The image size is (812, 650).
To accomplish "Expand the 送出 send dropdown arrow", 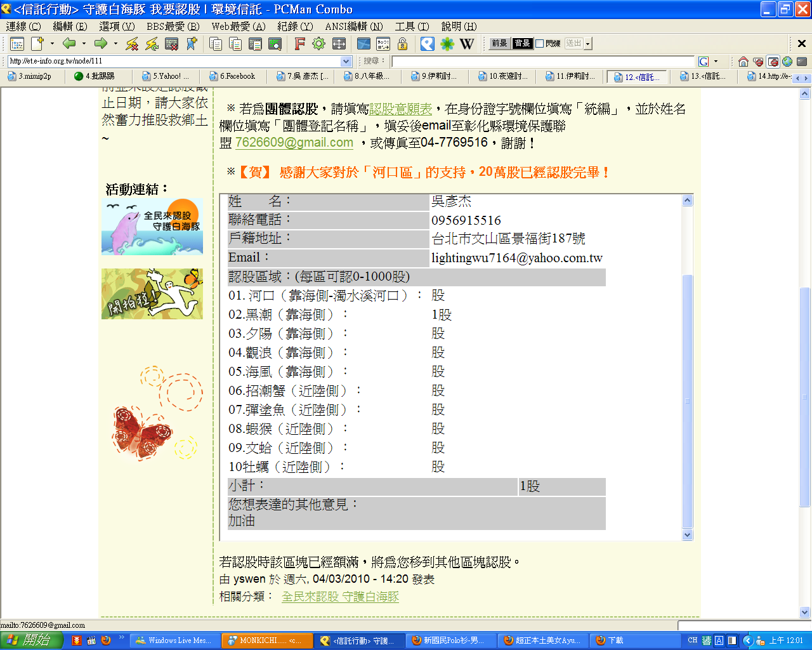I will click(x=588, y=43).
